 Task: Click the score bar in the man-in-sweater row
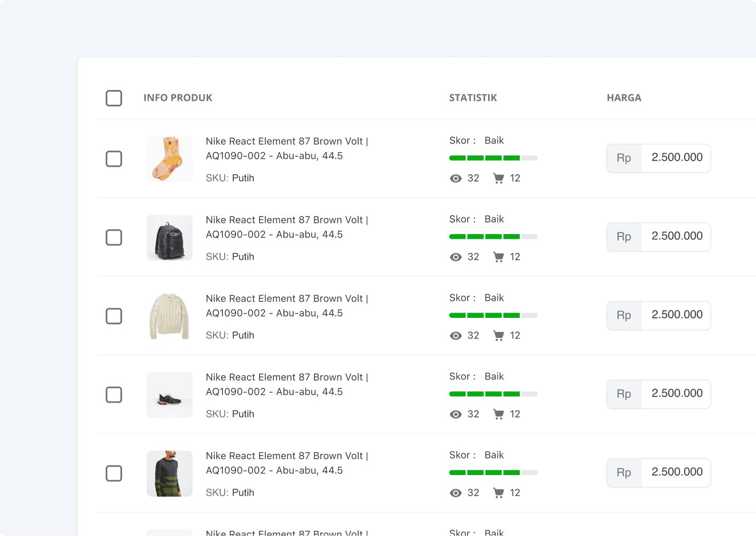(493, 472)
